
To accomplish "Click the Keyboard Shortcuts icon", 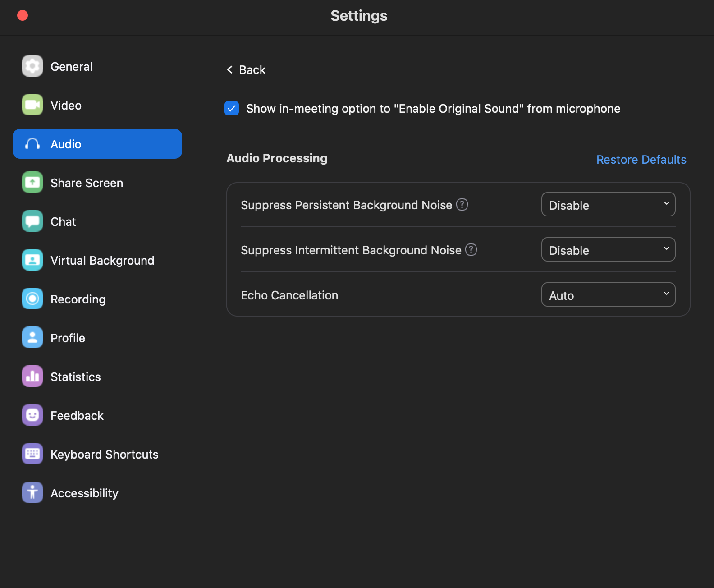I will point(32,454).
